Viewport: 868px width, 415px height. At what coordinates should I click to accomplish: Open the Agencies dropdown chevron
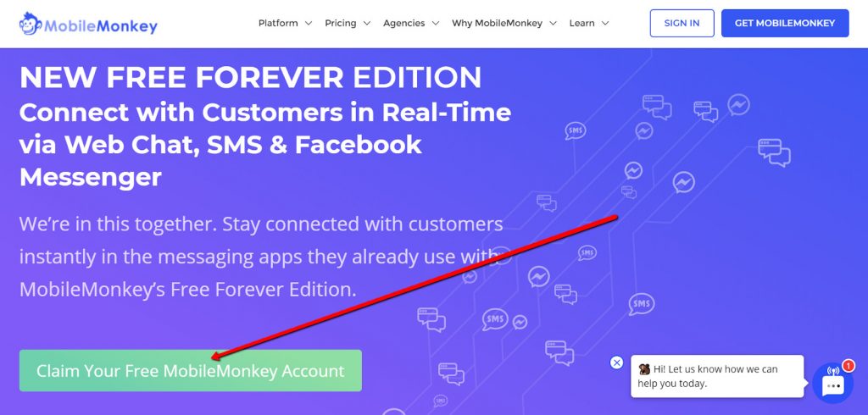click(436, 23)
